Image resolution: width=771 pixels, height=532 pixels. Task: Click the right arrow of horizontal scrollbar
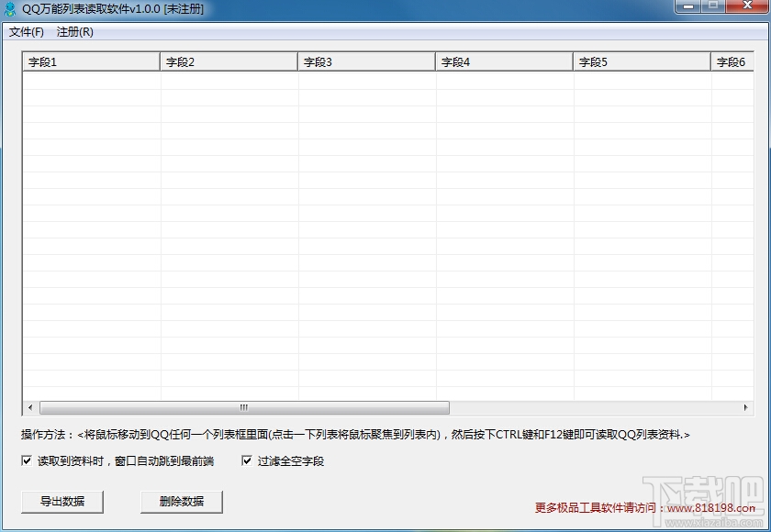click(x=745, y=408)
